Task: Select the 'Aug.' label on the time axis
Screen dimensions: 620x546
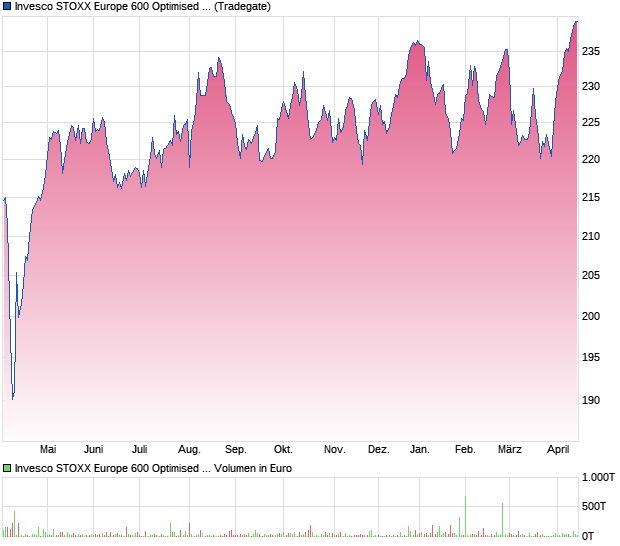Action: (x=189, y=449)
